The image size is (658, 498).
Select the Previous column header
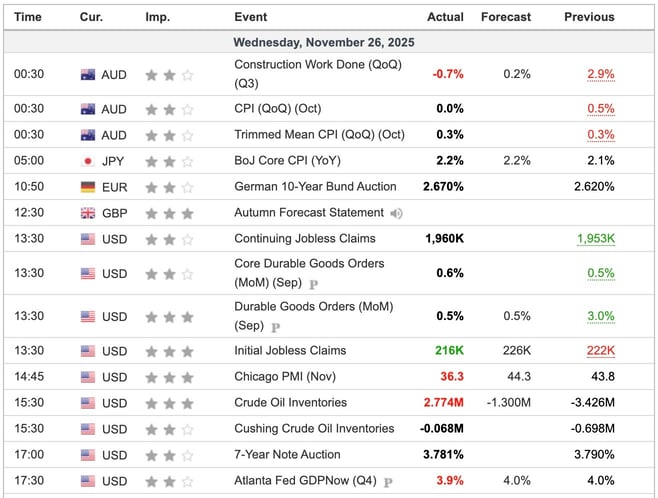pos(589,17)
